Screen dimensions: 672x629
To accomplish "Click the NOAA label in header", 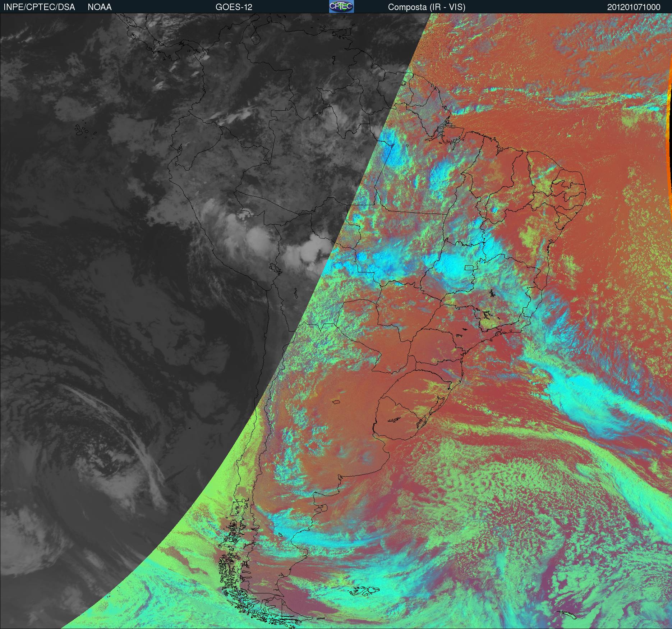I will click(x=100, y=7).
